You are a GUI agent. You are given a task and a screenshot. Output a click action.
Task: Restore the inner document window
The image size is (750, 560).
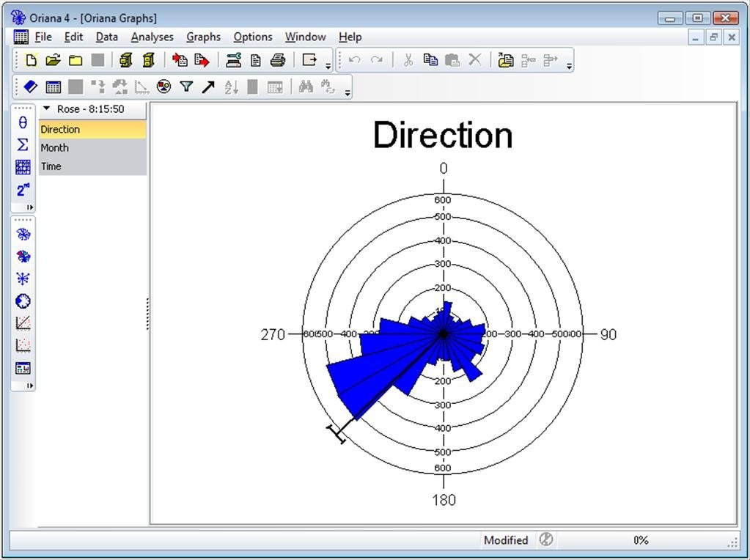coord(713,37)
